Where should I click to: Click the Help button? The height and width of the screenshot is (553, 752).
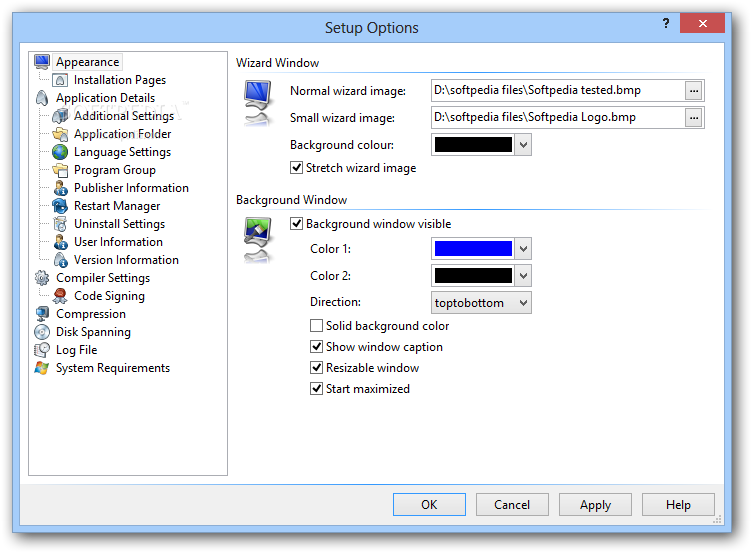click(678, 505)
